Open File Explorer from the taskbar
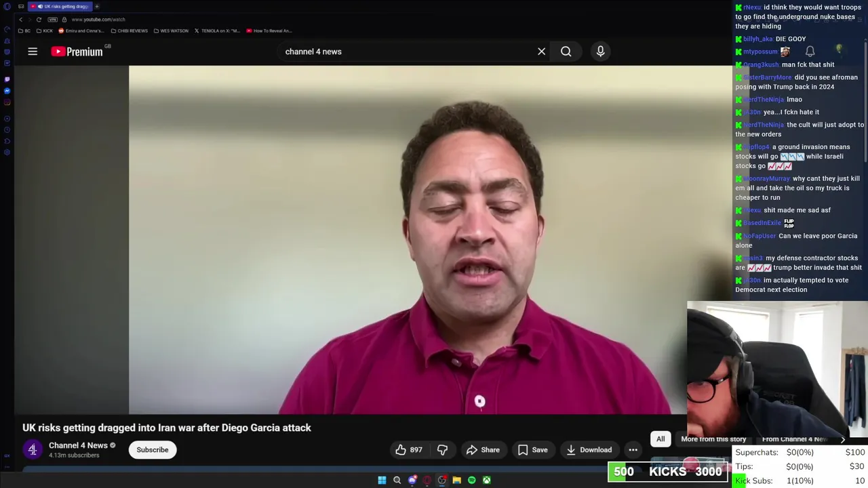This screenshot has height=488, width=868. click(457, 480)
